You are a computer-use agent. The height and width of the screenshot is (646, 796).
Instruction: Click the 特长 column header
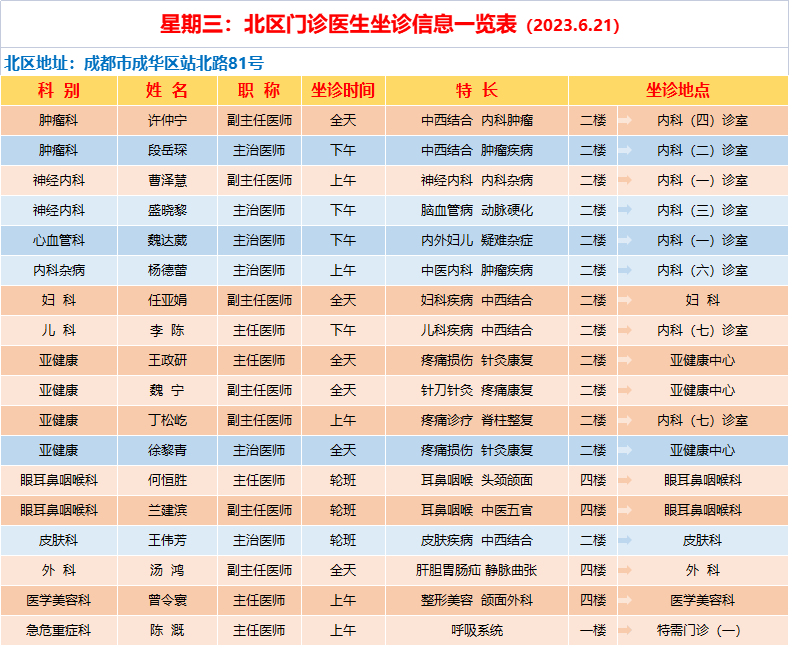point(477,90)
